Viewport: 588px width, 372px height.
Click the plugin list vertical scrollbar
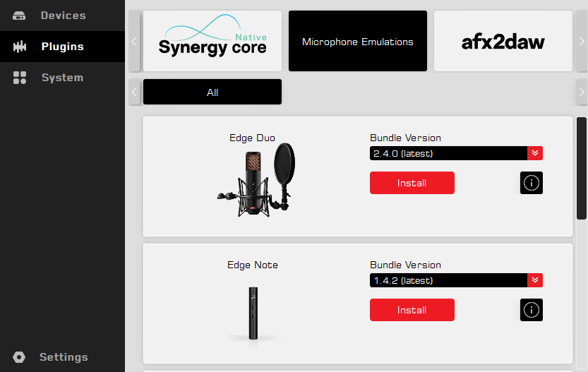[582, 169]
